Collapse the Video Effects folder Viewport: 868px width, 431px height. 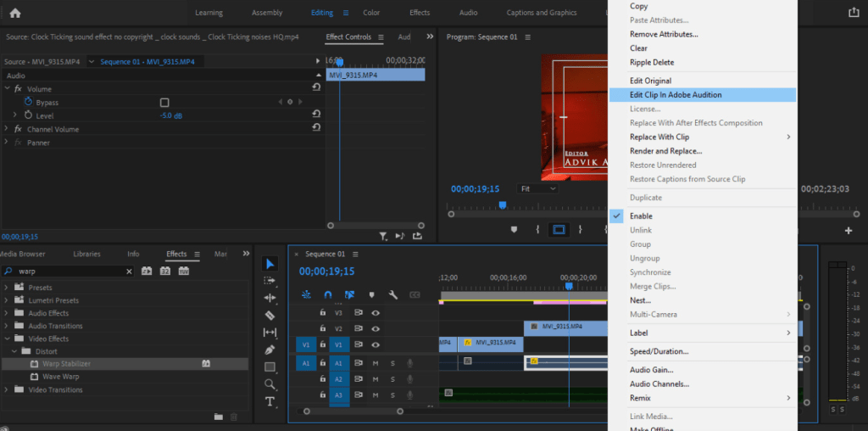pyautogui.click(x=7, y=339)
